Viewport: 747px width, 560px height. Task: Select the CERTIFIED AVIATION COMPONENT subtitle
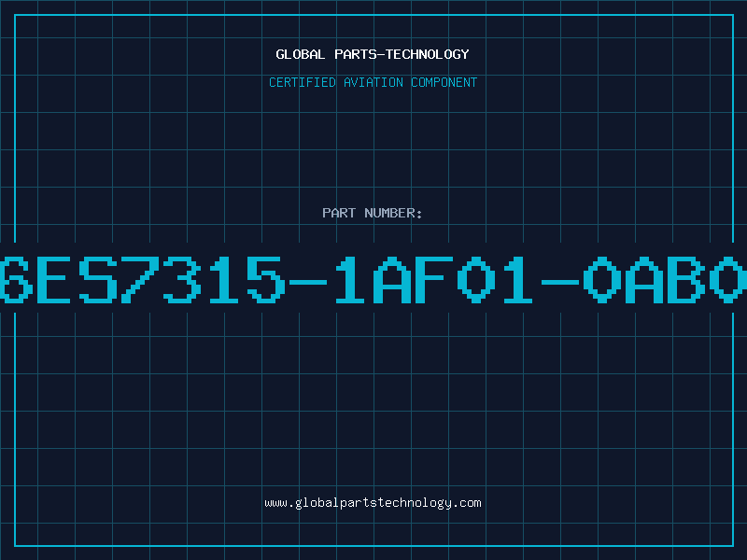pos(373,82)
